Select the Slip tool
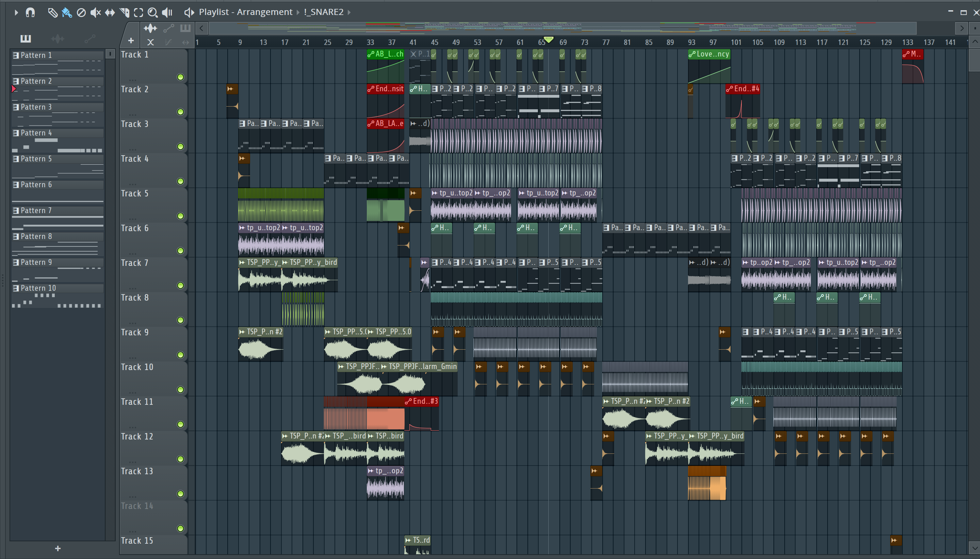Image resolution: width=980 pixels, height=559 pixels. [x=110, y=13]
